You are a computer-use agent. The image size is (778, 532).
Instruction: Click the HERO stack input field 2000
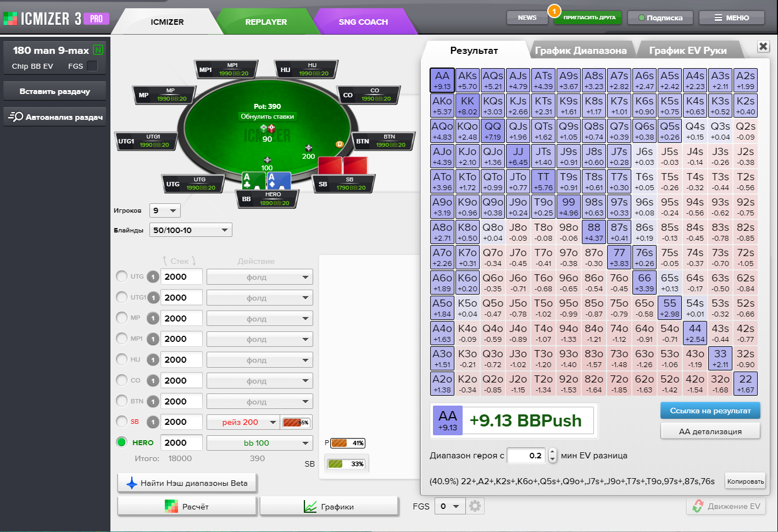coord(181,443)
